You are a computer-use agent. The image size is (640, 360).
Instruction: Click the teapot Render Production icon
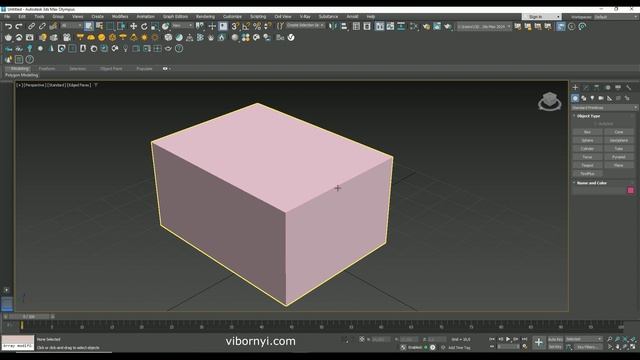448,27
